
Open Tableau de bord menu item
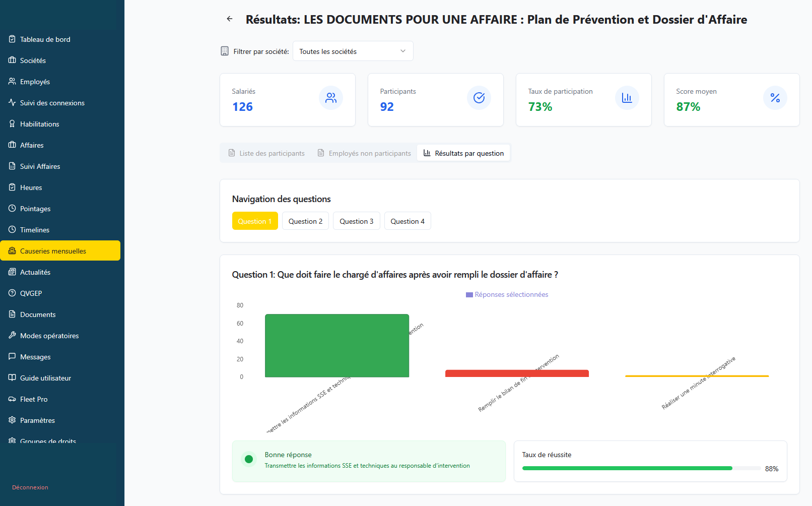(60, 39)
